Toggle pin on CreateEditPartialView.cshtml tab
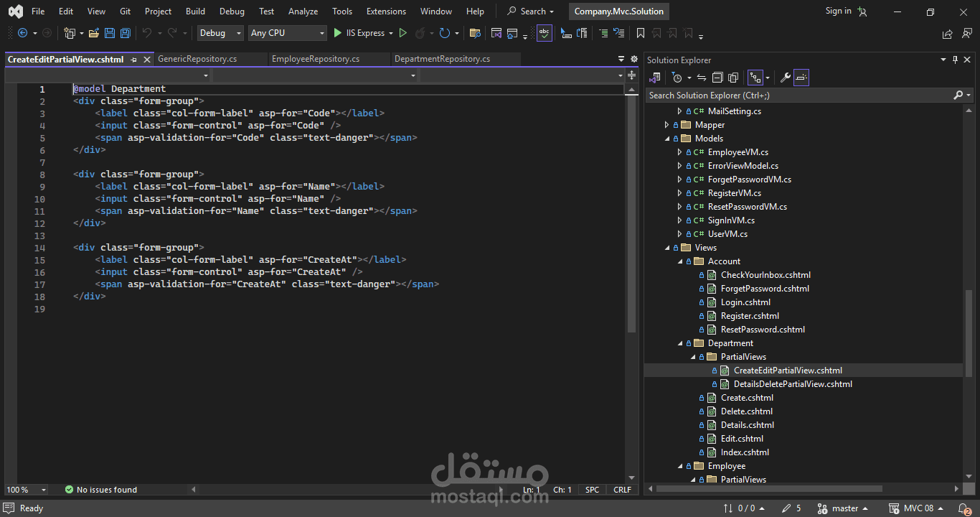 point(134,60)
